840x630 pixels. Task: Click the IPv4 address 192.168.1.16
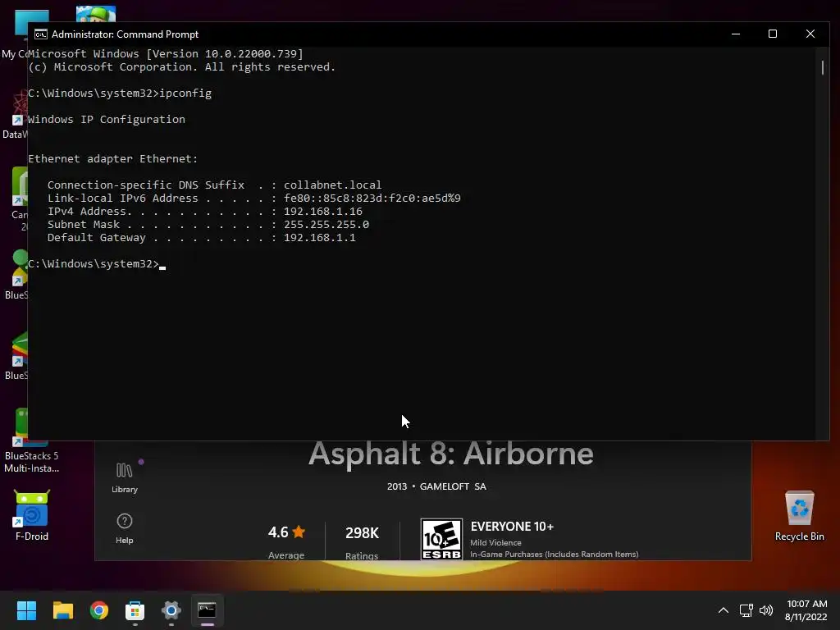point(323,211)
